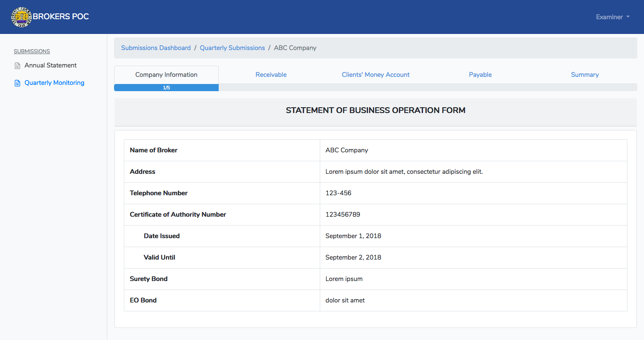The image size is (644, 340).
Task: Click the Statement of Business Operation Form heading
Action: (x=376, y=110)
